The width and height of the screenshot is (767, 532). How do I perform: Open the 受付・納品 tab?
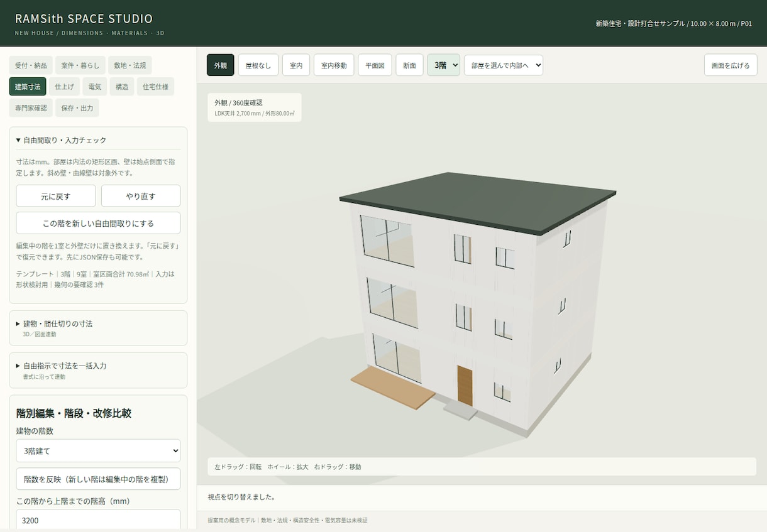[x=31, y=65]
